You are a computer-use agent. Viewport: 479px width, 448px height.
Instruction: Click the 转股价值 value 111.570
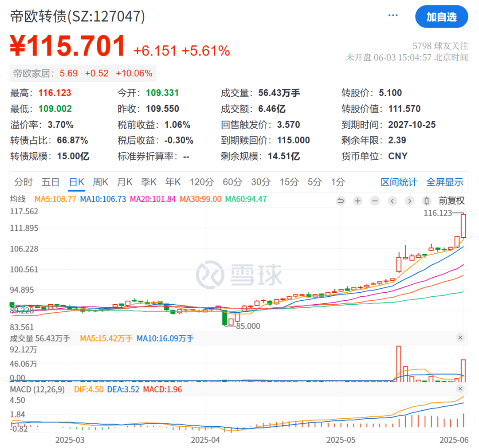pyautogui.click(x=404, y=109)
